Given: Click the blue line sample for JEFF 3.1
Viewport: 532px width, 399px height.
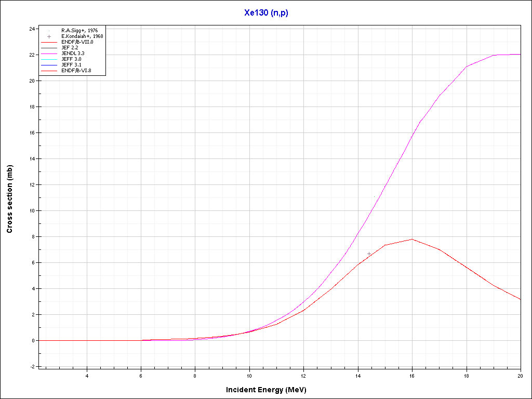Looking at the screenshot, I should tap(49, 65).
